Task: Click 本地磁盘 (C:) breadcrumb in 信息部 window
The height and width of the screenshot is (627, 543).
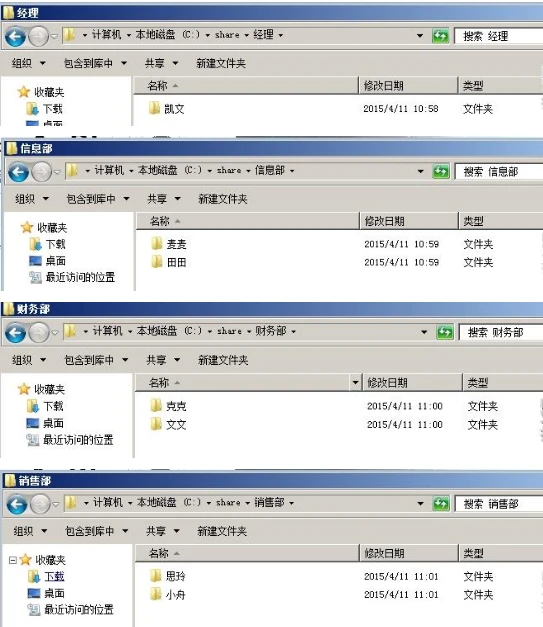Action: (170, 171)
